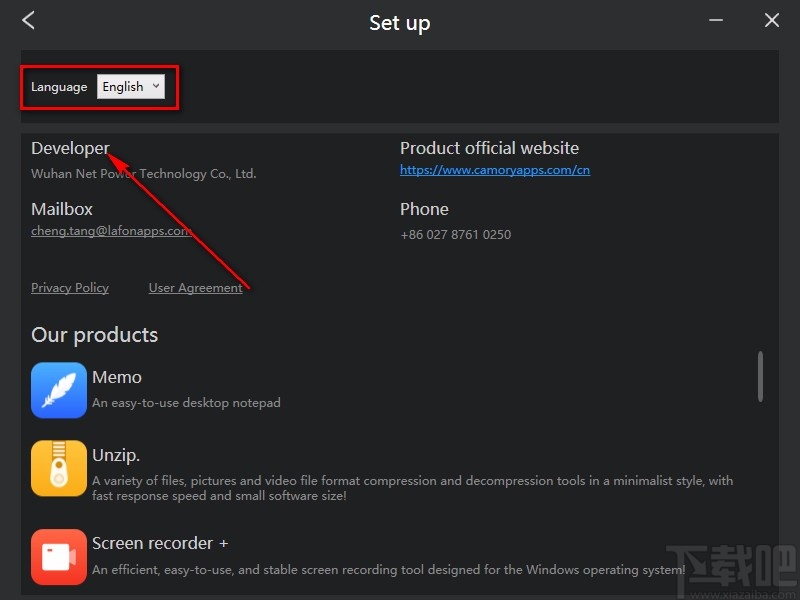Click the Unzip product title
Screen dimensions: 800x600
point(116,455)
